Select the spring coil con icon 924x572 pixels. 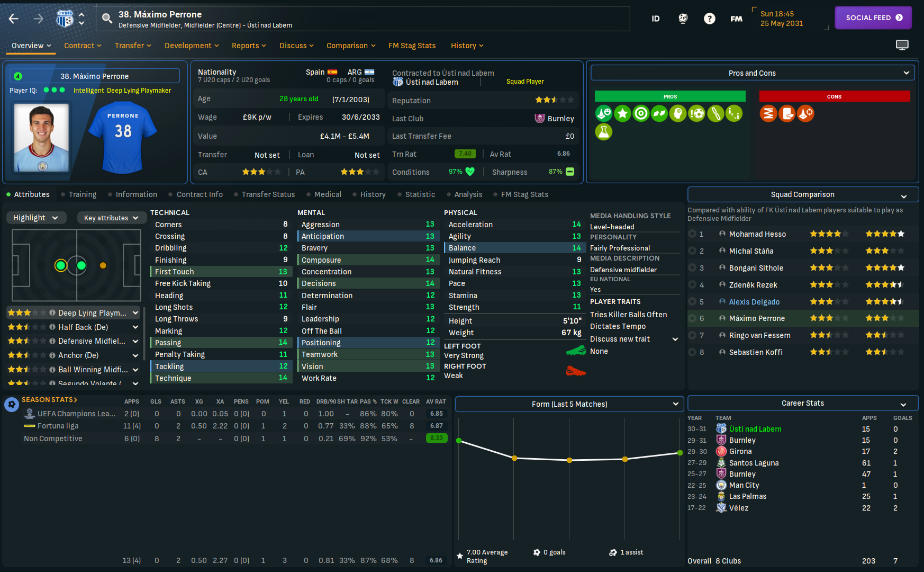pos(768,113)
